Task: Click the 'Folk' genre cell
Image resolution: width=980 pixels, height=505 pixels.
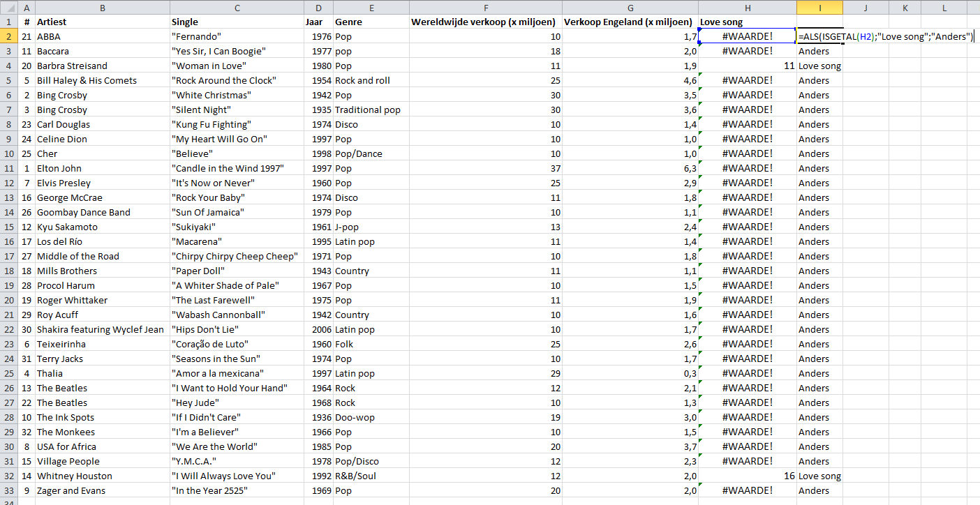Action: [371, 344]
